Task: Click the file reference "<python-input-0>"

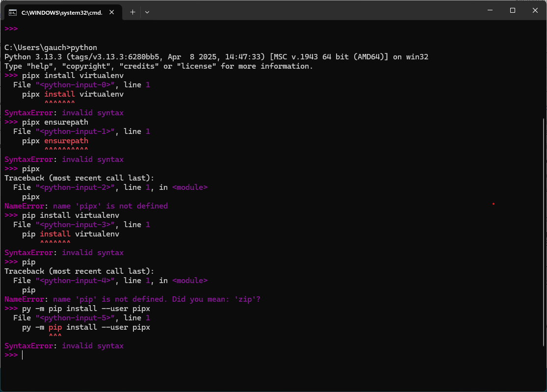Action: pyautogui.click(x=75, y=85)
